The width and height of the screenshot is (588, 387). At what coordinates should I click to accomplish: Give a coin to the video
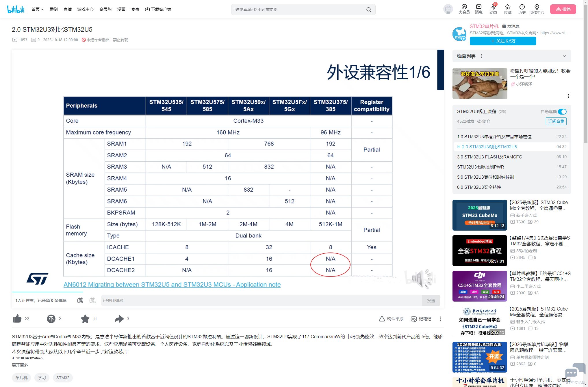[x=51, y=319]
